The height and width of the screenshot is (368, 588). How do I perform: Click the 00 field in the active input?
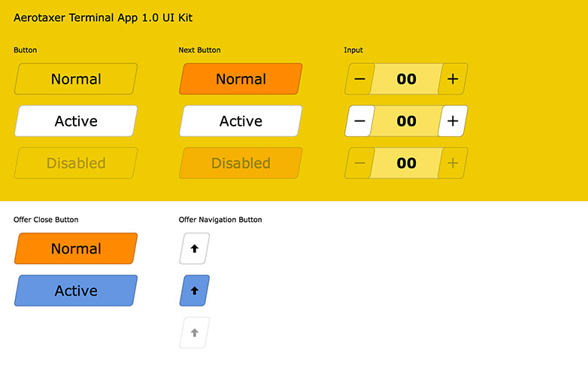click(406, 121)
